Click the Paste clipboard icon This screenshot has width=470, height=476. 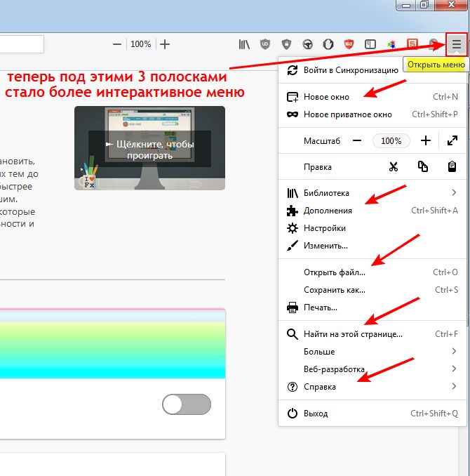452,167
